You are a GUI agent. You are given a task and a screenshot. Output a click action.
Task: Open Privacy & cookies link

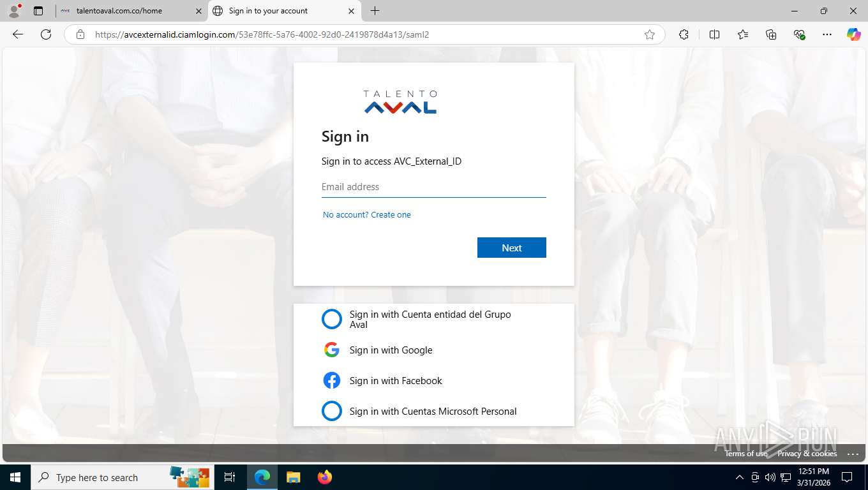coord(807,454)
